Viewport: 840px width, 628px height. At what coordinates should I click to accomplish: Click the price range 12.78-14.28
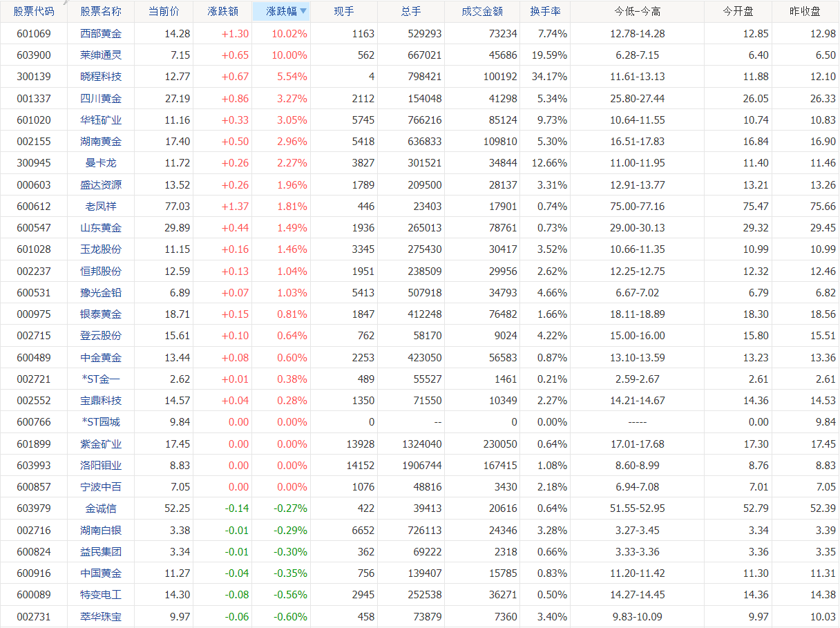[638, 33]
